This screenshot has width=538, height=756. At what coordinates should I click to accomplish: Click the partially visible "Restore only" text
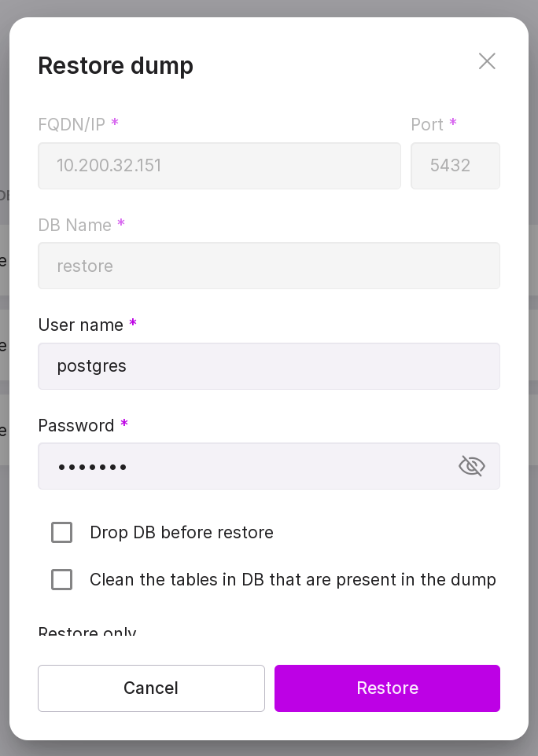point(87,633)
